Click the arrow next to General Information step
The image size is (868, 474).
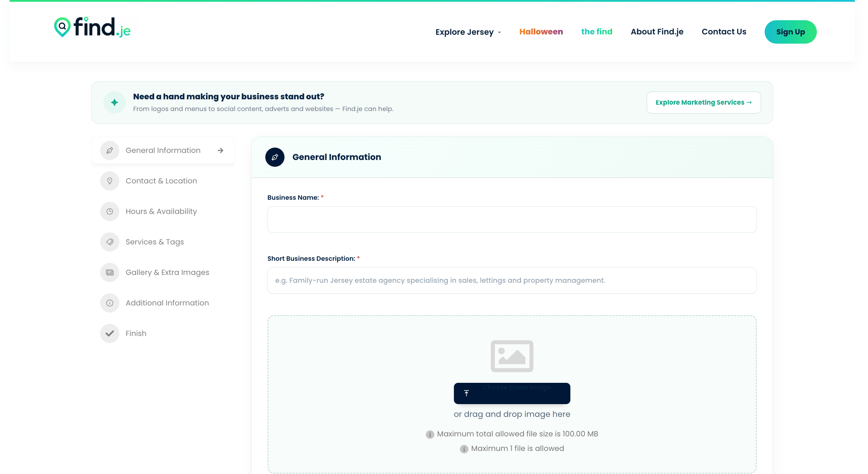pos(221,150)
